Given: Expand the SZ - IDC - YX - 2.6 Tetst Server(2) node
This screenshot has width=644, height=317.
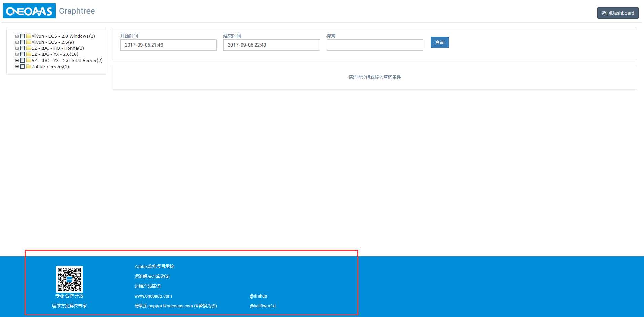Looking at the screenshot, I should (x=17, y=60).
